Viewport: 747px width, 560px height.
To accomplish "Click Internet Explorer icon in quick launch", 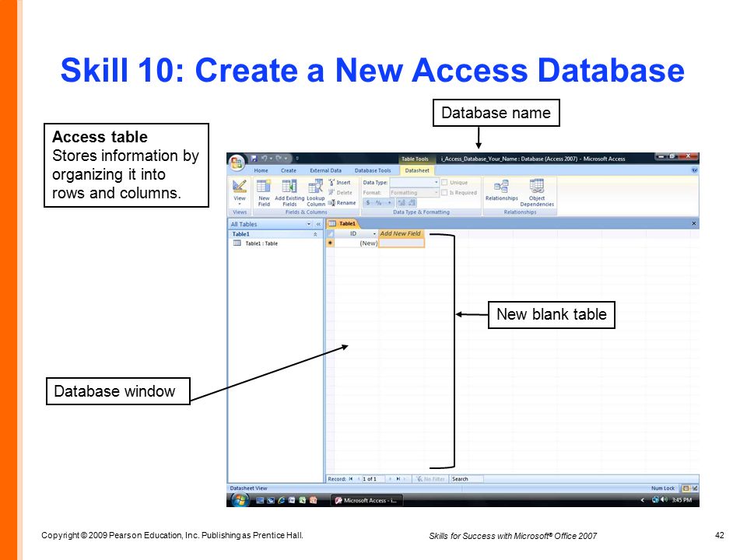I will pyautogui.click(x=281, y=500).
